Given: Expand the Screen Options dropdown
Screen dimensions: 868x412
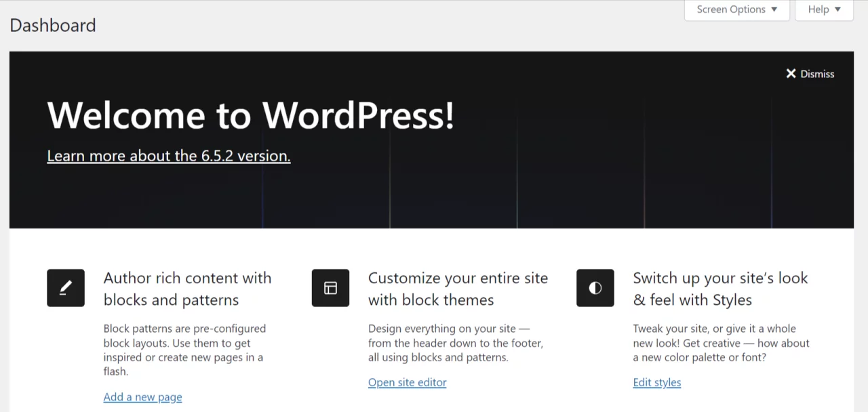Looking at the screenshot, I should [737, 9].
